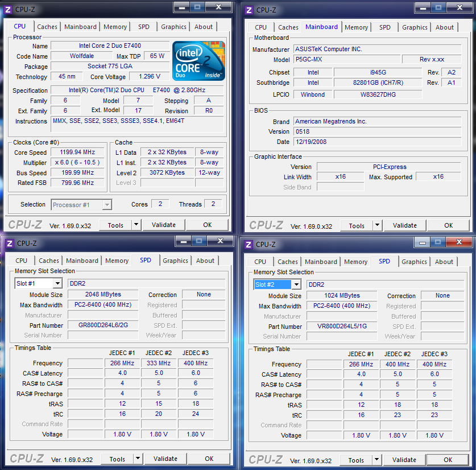Click the 799.96 MHz rated FSB value

[77, 183]
